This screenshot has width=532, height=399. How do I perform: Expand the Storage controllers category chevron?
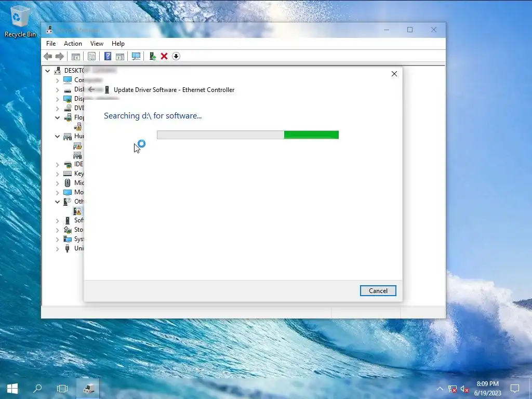click(x=57, y=230)
